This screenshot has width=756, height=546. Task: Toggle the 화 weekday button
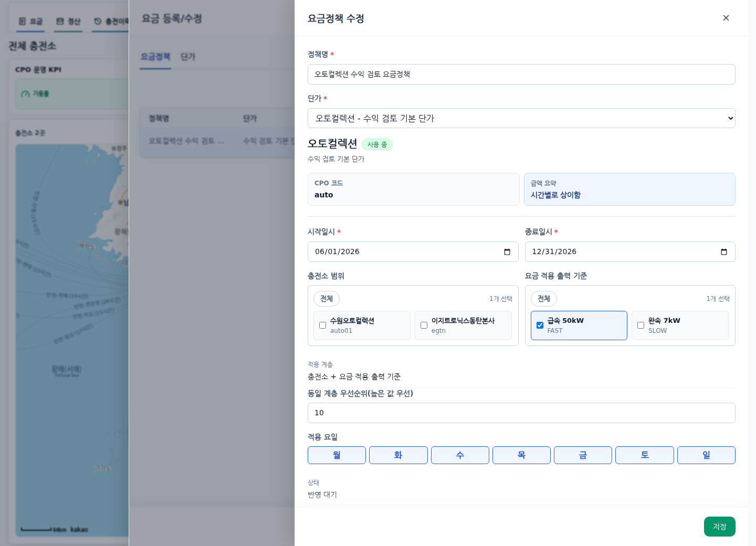point(398,455)
